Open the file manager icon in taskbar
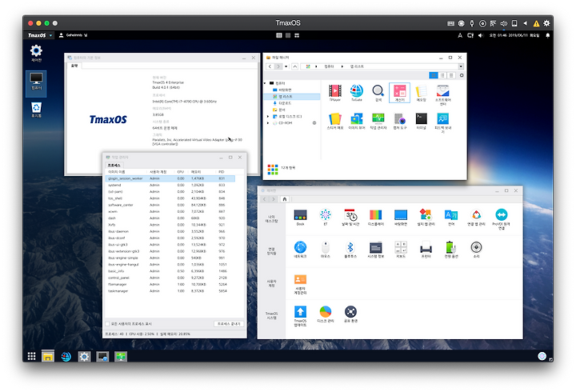576x392 pixels. (48, 356)
